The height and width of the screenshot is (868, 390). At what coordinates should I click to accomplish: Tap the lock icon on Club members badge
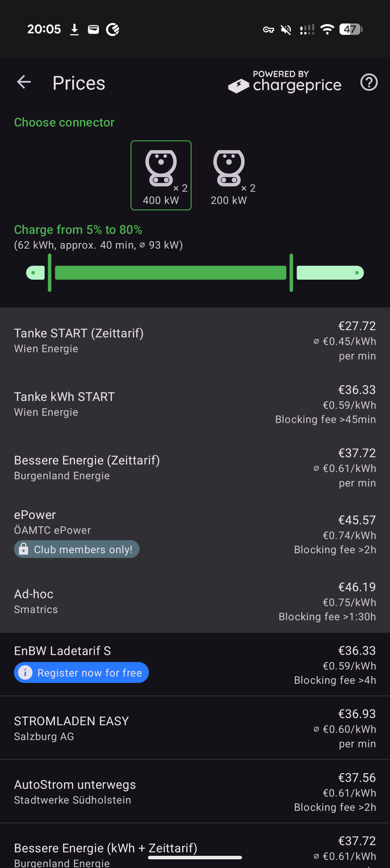(x=24, y=549)
